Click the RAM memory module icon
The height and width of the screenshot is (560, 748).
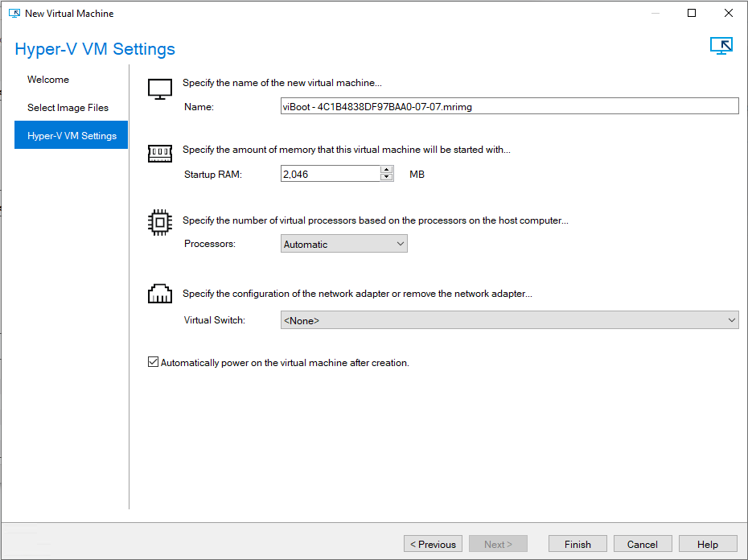[x=160, y=153]
